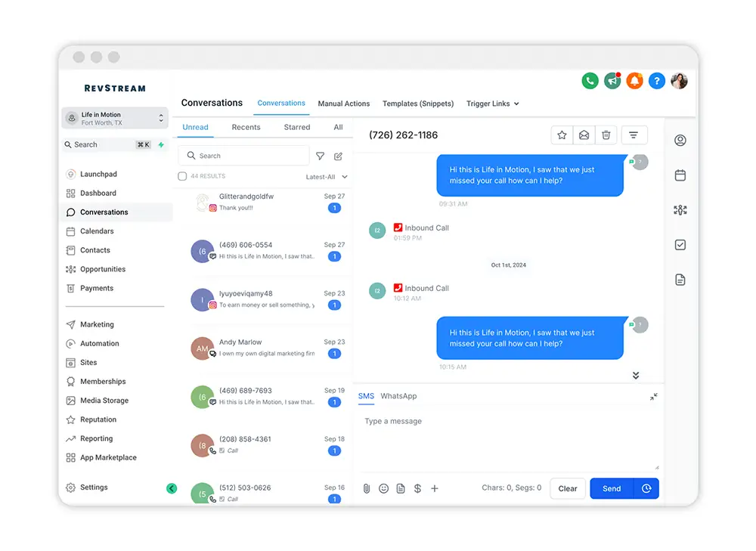This screenshot has height=551, width=756.
Task: Switch to the Unread tab
Action: pos(195,127)
